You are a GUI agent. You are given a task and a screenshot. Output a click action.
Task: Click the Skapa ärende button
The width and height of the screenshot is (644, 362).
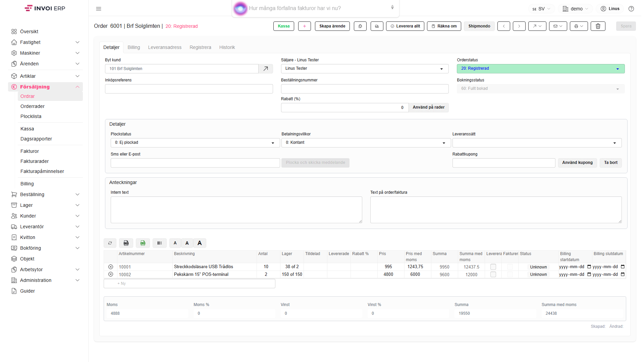click(332, 26)
